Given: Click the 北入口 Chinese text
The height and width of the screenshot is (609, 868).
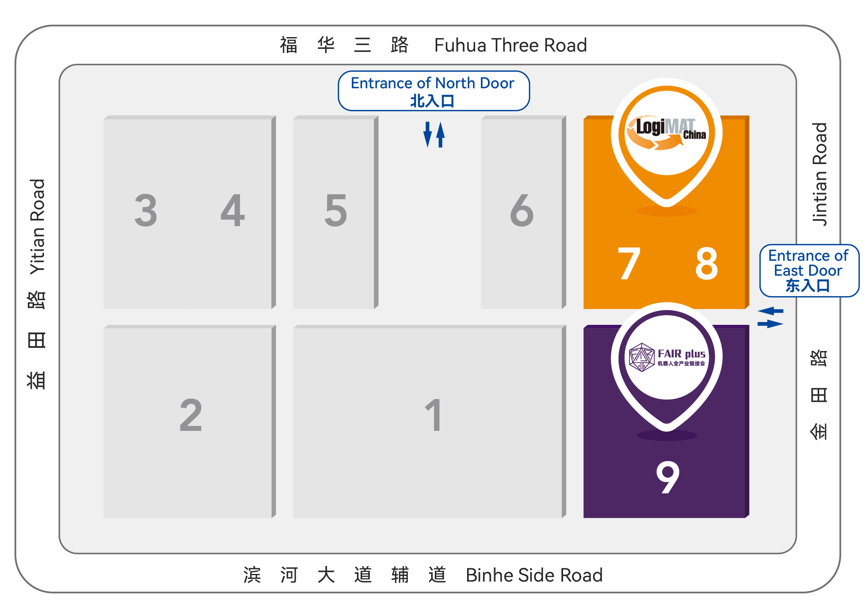Looking at the screenshot, I should coord(432,101).
